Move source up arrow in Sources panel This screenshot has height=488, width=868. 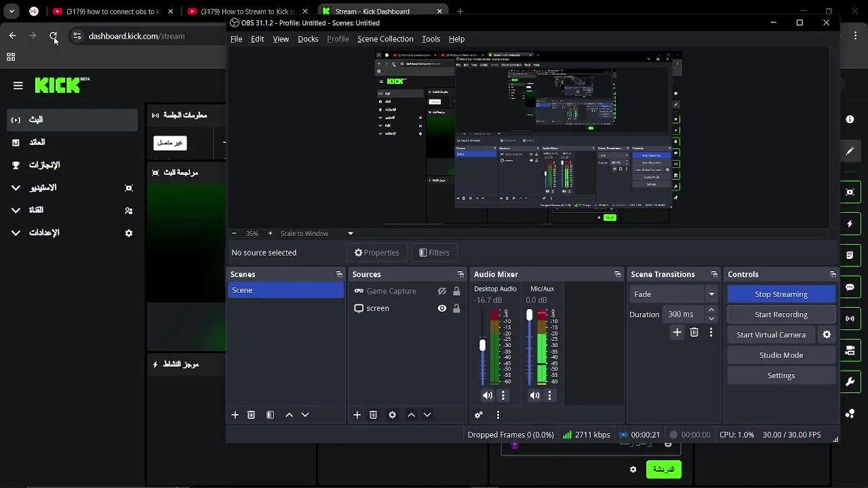[411, 415]
